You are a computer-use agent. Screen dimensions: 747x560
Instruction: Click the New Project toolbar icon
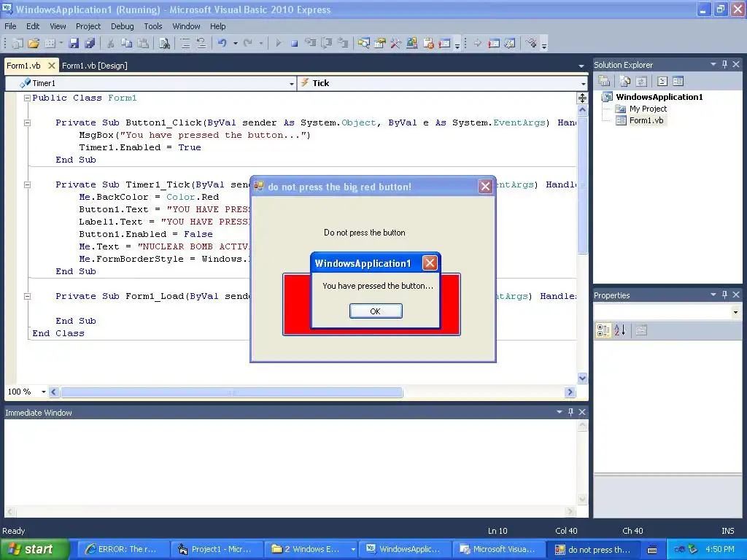pyautogui.click(x=18, y=43)
